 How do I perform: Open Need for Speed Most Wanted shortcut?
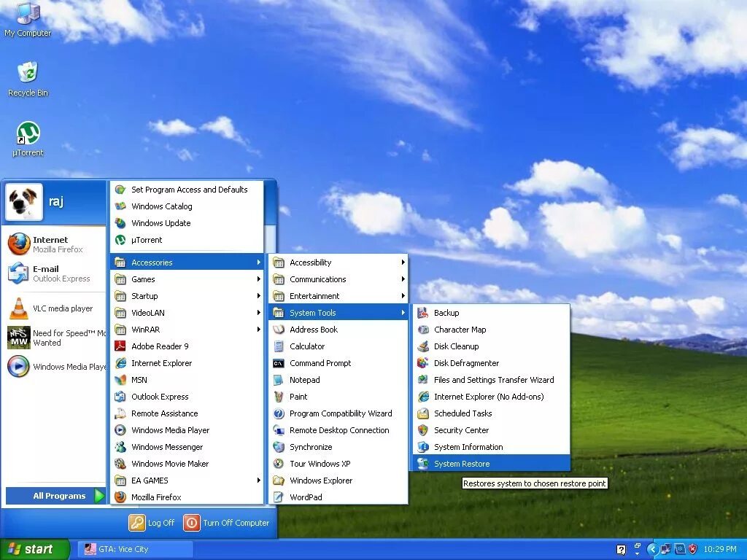coord(55,338)
